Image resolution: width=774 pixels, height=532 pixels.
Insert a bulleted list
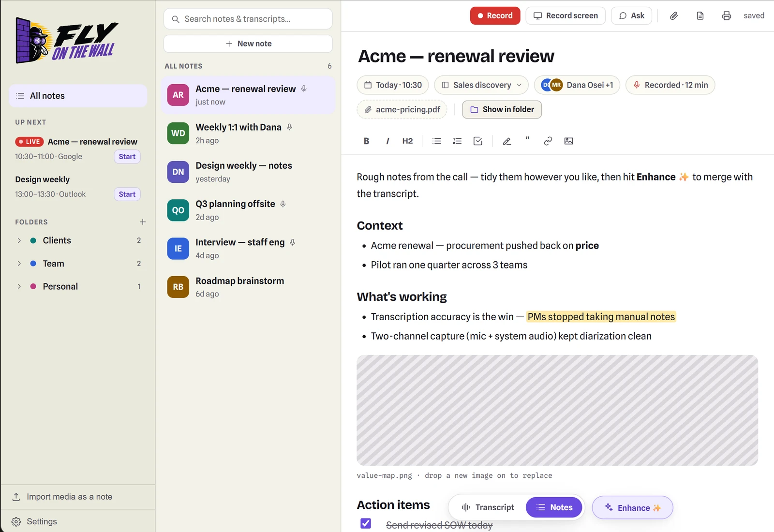pos(437,141)
